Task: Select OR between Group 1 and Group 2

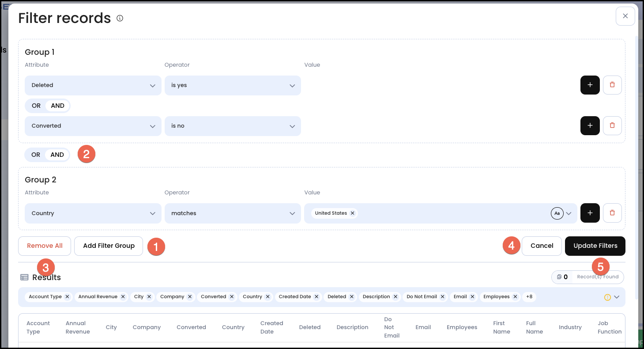Action: click(36, 155)
